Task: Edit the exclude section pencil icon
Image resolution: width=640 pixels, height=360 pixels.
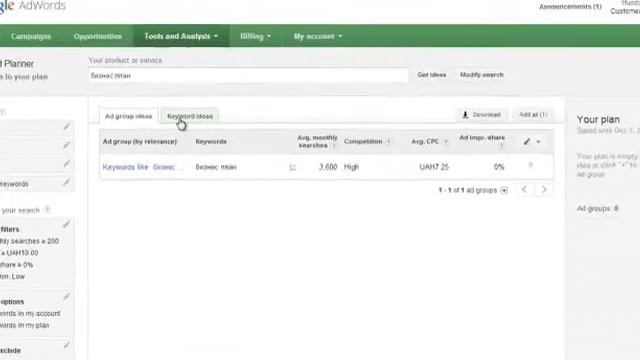Action: click(x=66, y=346)
